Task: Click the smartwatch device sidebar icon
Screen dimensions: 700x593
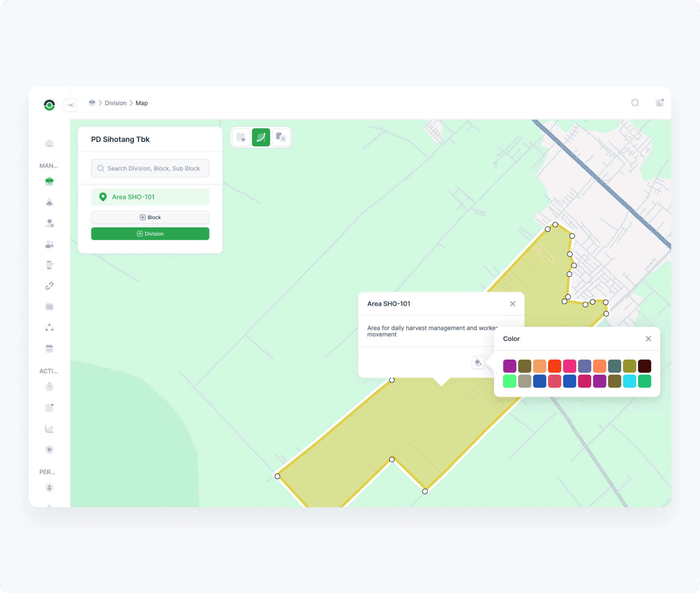Action: pyautogui.click(x=49, y=265)
